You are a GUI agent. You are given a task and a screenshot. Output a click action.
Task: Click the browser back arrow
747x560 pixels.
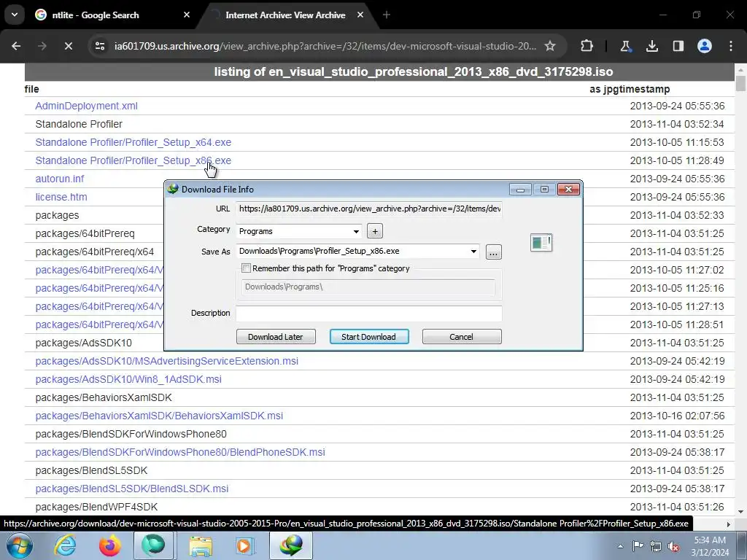pyautogui.click(x=16, y=46)
